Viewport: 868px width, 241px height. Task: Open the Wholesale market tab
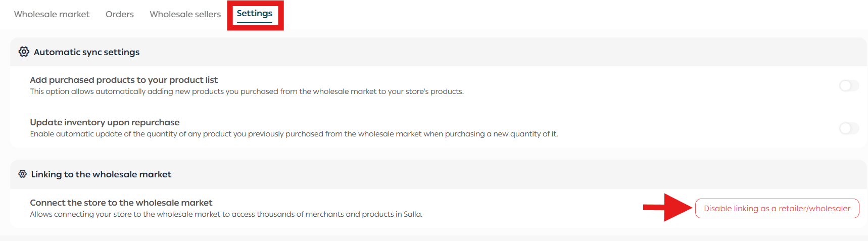pos(52,14)
